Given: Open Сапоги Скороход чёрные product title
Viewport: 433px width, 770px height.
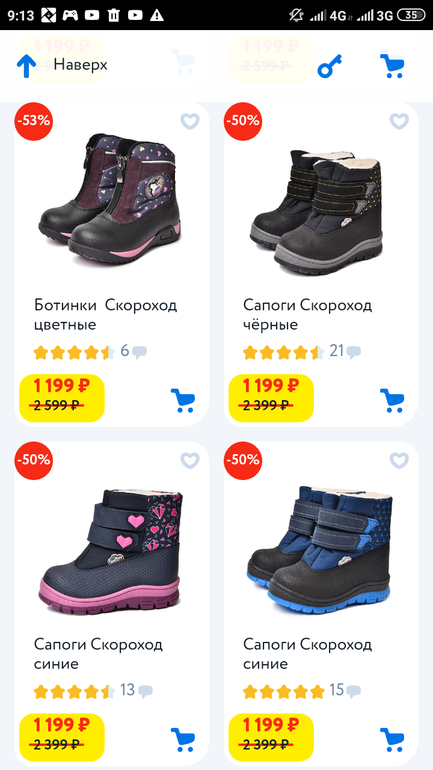Looking at the screenshot, I should (307, 315).
